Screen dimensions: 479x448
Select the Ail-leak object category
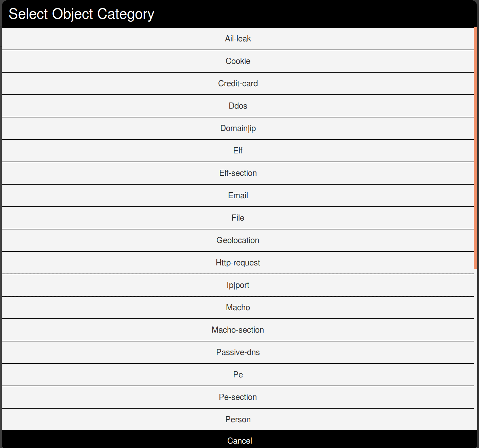(238, 39)
